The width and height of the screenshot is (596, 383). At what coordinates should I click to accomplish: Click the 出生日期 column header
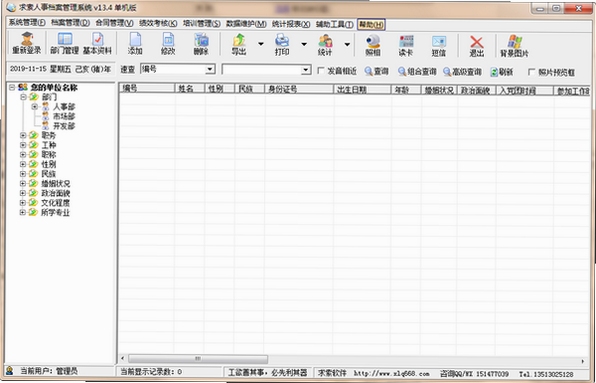(362, 89)
